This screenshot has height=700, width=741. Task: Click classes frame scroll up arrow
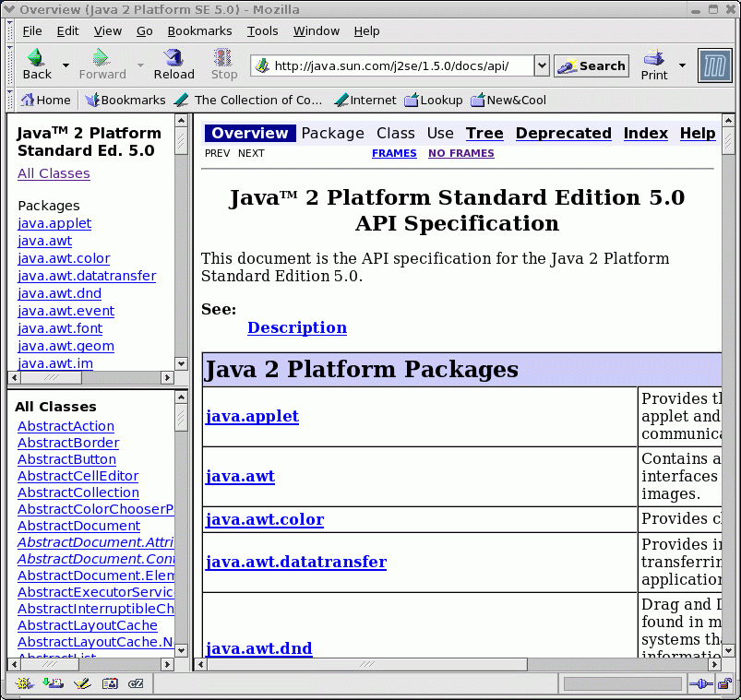tap(181, 397)
